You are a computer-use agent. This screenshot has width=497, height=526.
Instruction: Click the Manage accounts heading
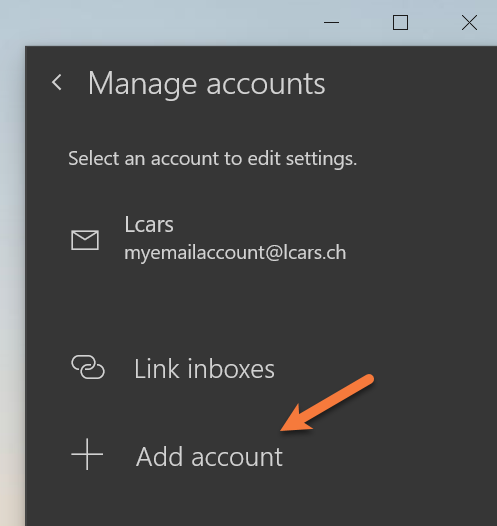pyautogui.click(x=206, y=84)
